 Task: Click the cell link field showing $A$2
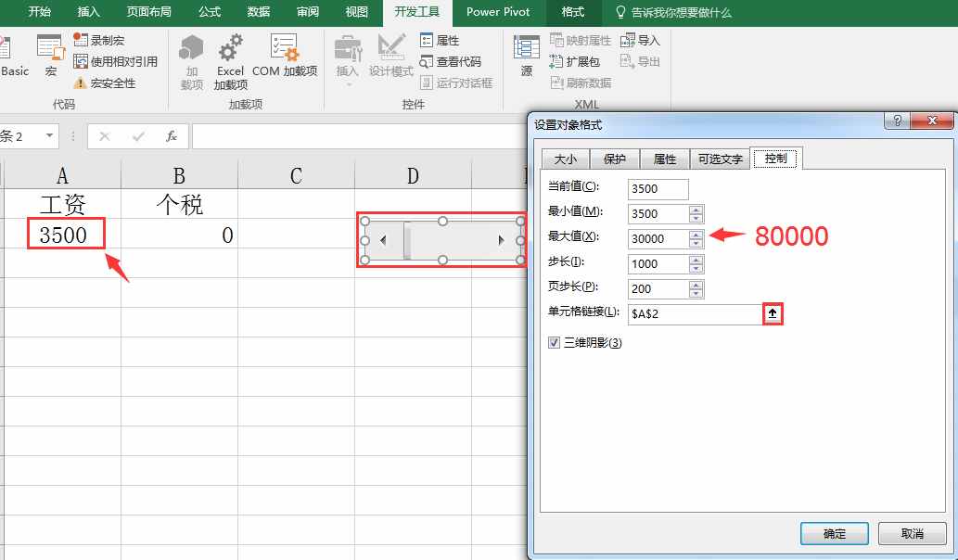coord(696,314)
